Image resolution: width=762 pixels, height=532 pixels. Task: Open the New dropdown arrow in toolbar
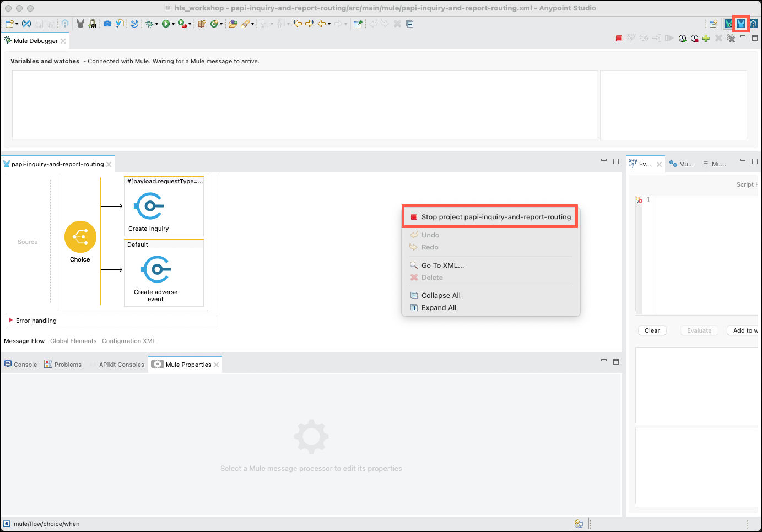(17, 24)
